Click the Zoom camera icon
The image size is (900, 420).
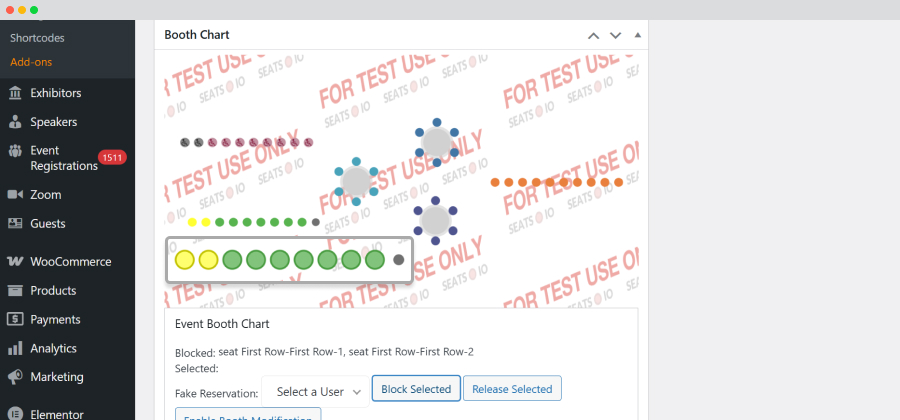click(15, 195)
